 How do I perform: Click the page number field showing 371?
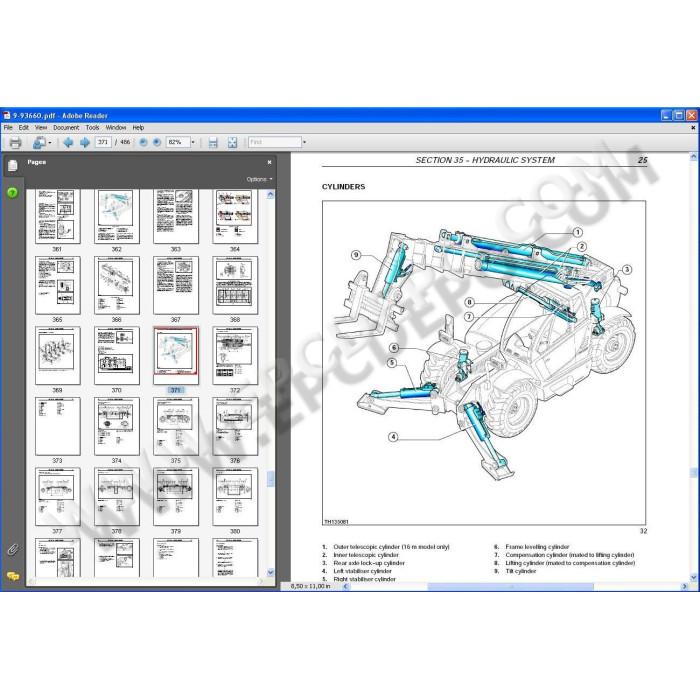point(103,142)
